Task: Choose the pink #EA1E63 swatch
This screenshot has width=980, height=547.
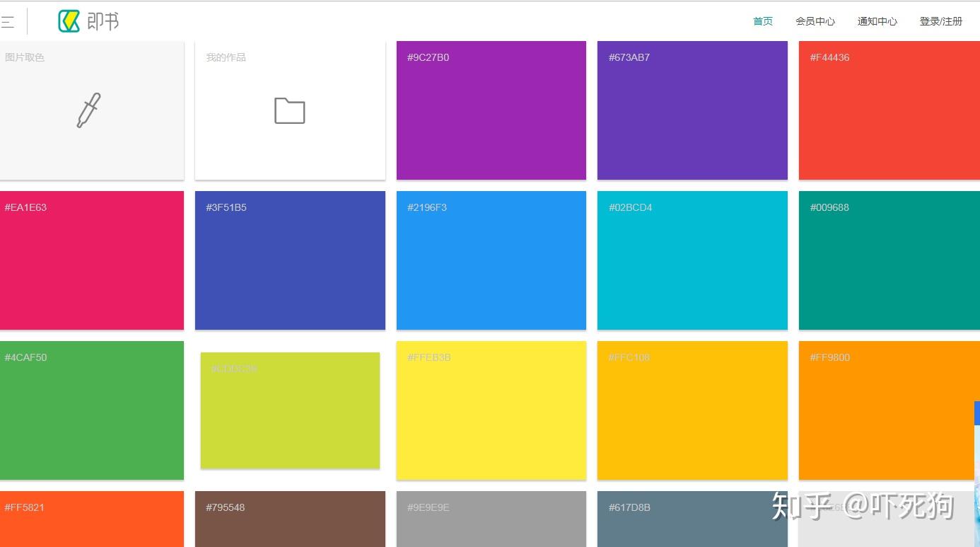Action: [92, 260]
